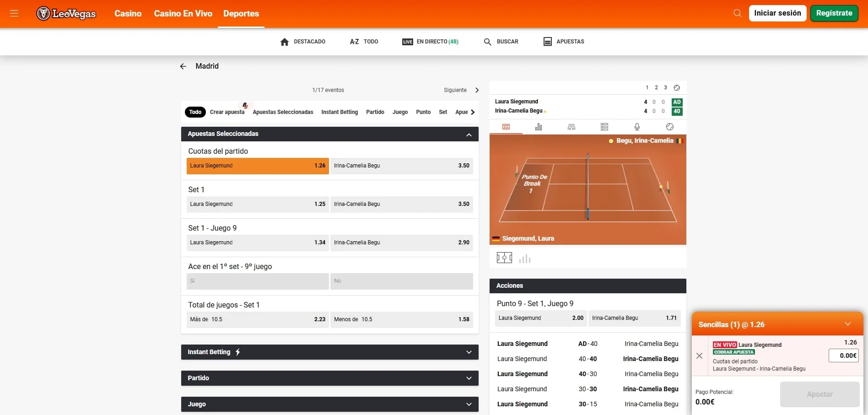Select the grey bar graph icon below court
The width and height of the screenshot is (868, 415).
[525, 259]
